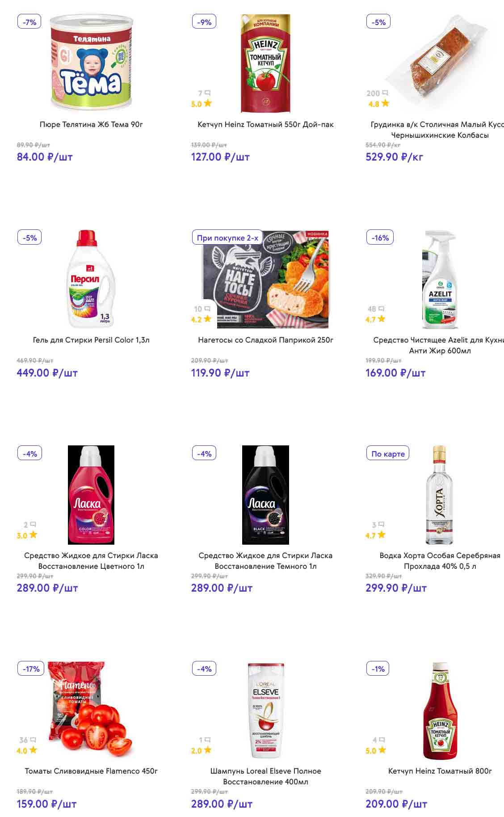
Task: Click the Persil Color gel product image
Action: coord(91,279)
